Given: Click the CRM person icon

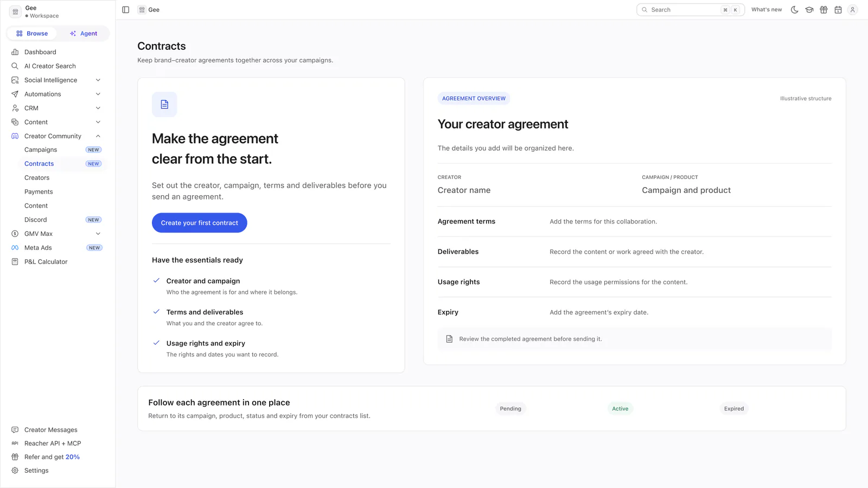Looking at the screenshot, I should [x=15, y=108].
